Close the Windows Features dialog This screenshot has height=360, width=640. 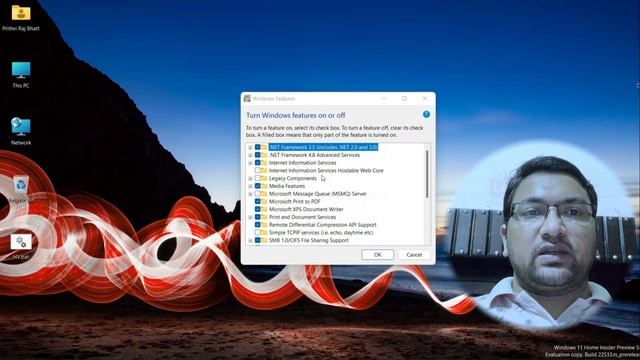point(424,98)
